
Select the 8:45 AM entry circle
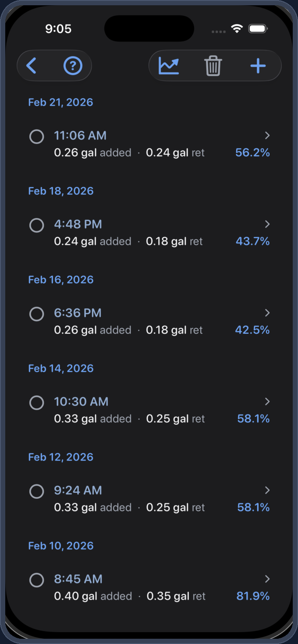pos(36,580)
